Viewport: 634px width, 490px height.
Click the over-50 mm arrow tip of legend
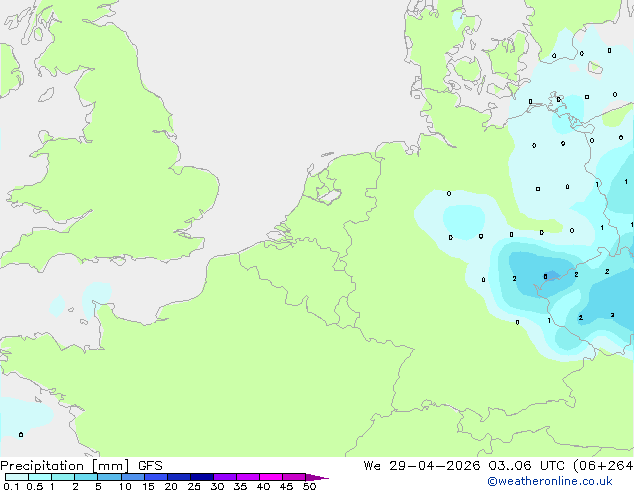(x=317, y=477)
